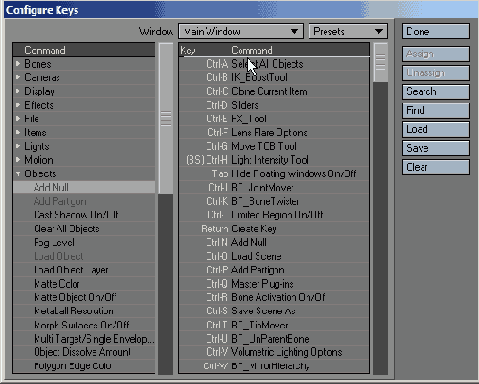Select the Ctrl-A Select All Objects row
Viewport: 479px width, 384px height.
coord(274,64)
